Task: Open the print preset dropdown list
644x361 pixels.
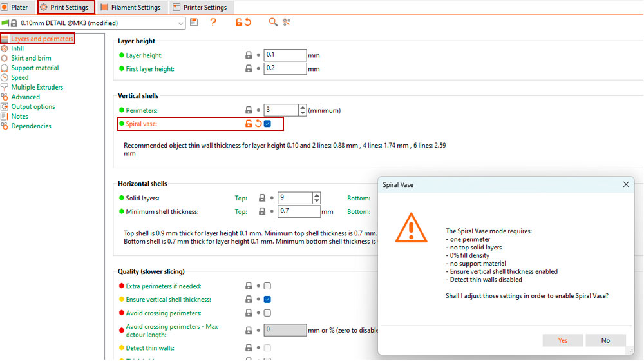Action: point(180,23)
